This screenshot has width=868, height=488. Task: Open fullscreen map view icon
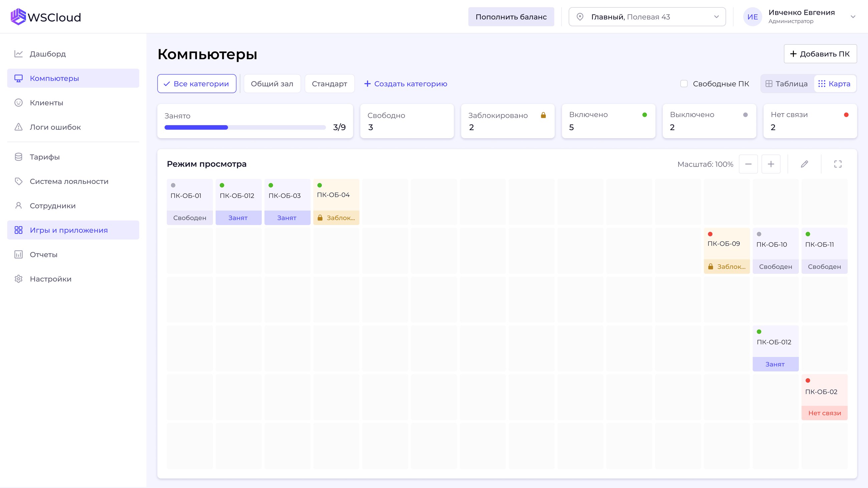(x=838, y=164)
